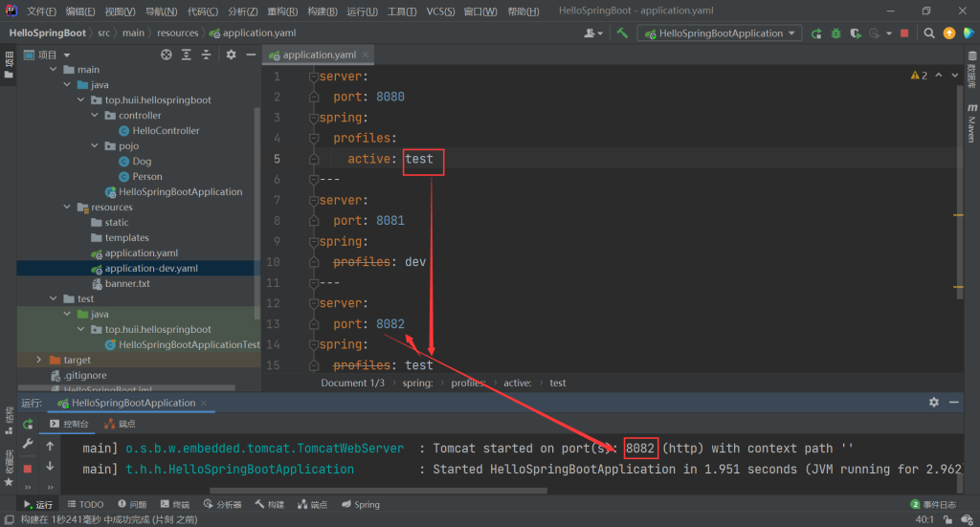Collapse the pojo package node

[x=95, y=146]
